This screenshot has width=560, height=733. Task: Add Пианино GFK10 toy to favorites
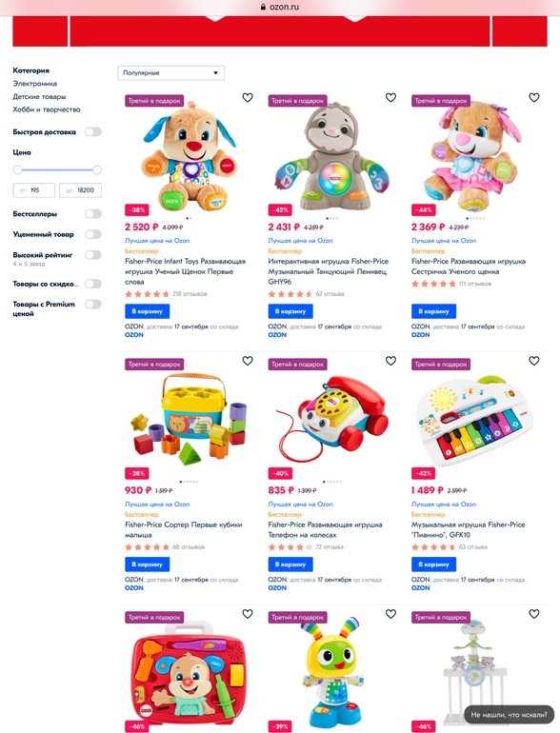pyautogui.click(x=533, y=361)
